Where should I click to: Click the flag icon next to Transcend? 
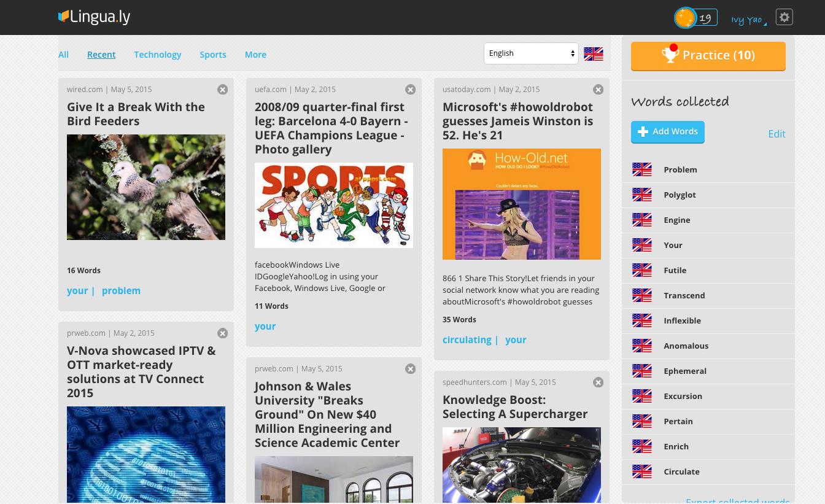click(642, 295)
